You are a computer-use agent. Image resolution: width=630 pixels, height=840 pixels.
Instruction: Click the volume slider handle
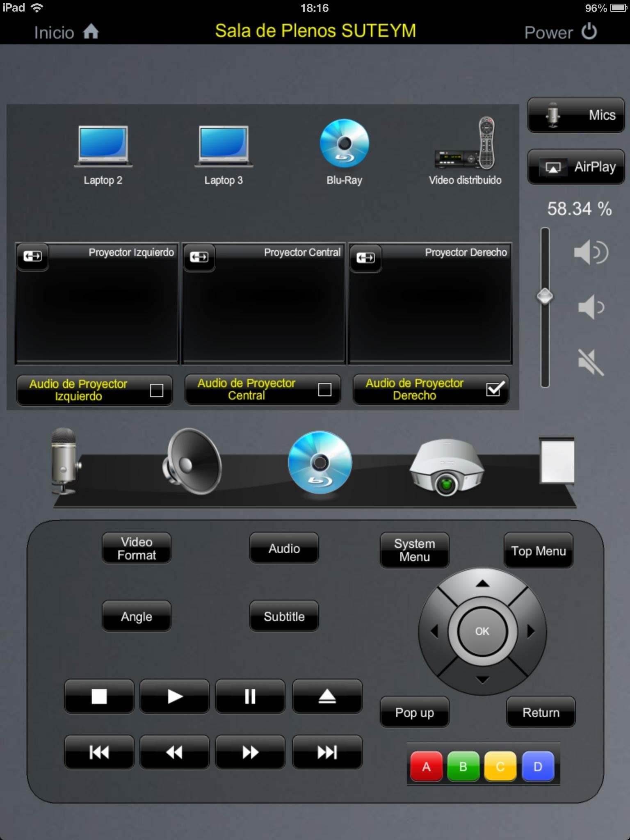click(x=545, y=297)
